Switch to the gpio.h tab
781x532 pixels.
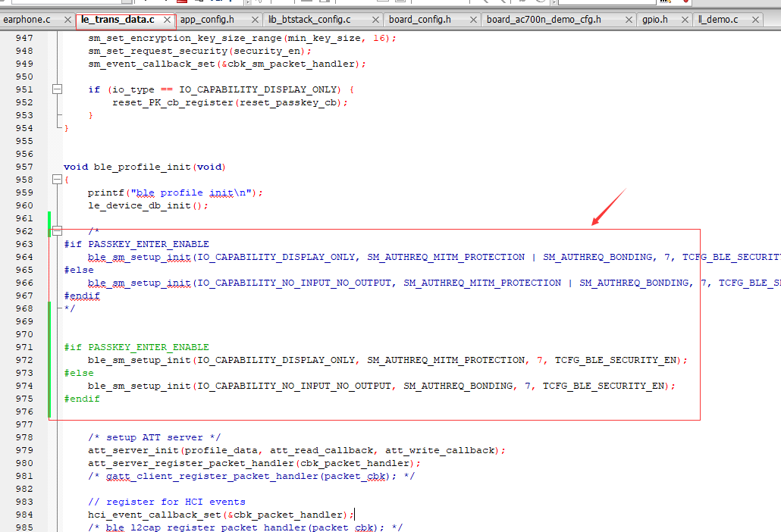coord(655,20)
